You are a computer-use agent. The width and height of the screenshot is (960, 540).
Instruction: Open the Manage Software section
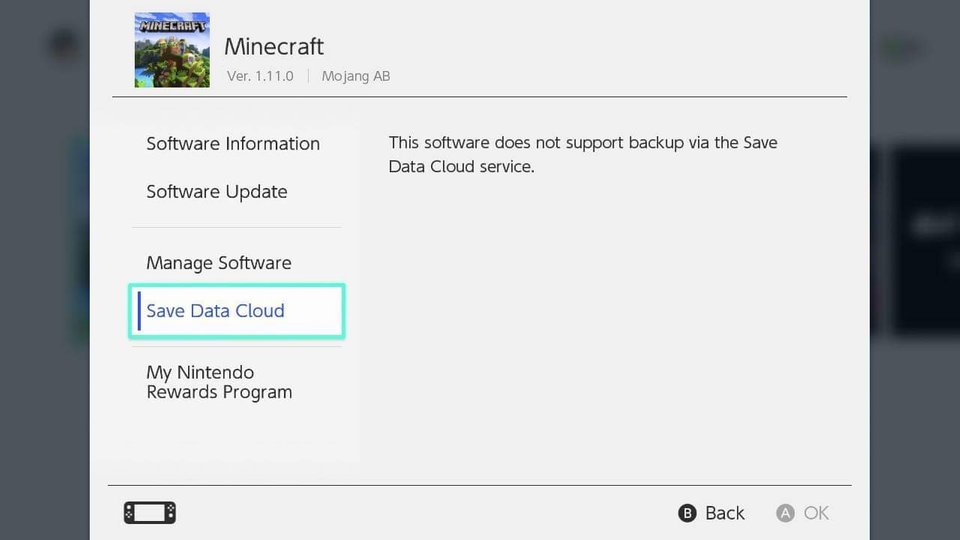[x=219, y=263]
